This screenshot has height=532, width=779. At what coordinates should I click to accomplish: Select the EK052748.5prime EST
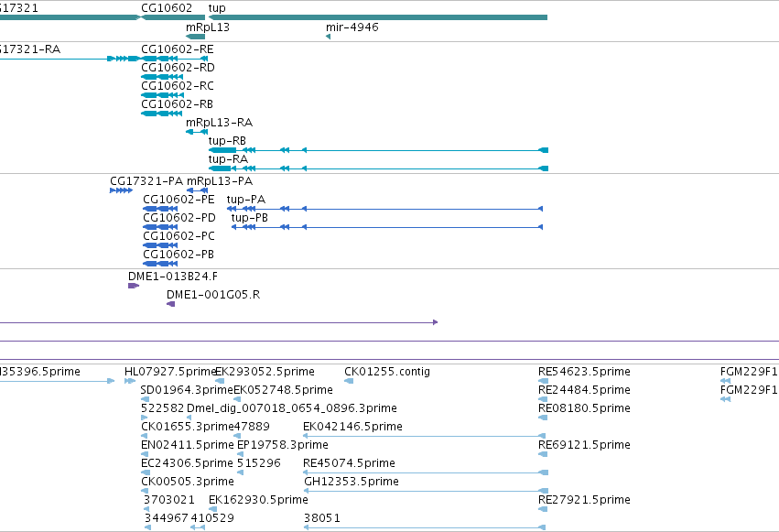[237, 399]
